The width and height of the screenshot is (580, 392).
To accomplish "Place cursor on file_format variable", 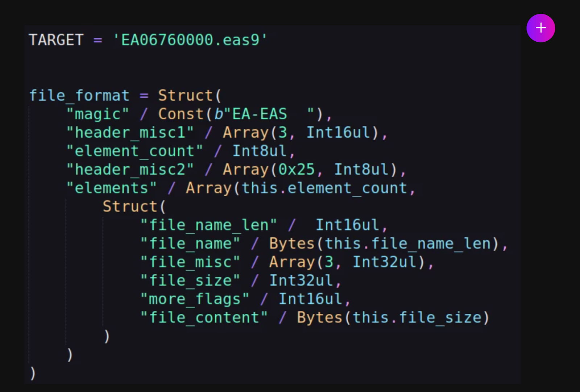I will (79, 96).
